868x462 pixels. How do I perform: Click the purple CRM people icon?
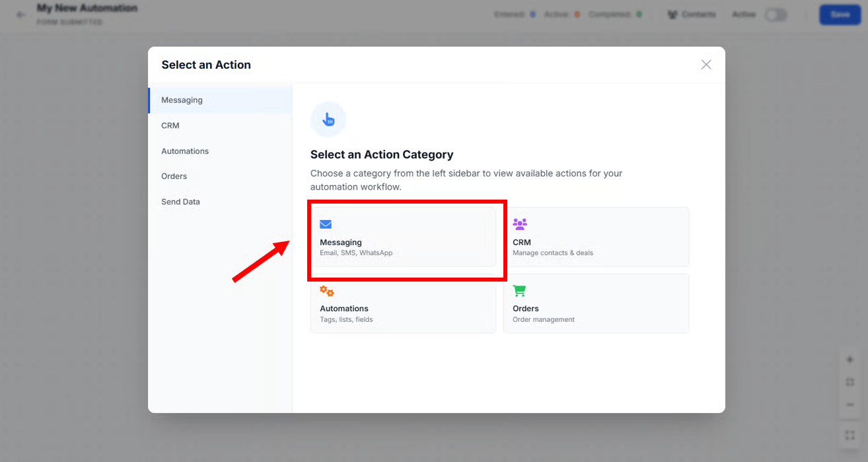pyautogui.click(x=520, y=224)
